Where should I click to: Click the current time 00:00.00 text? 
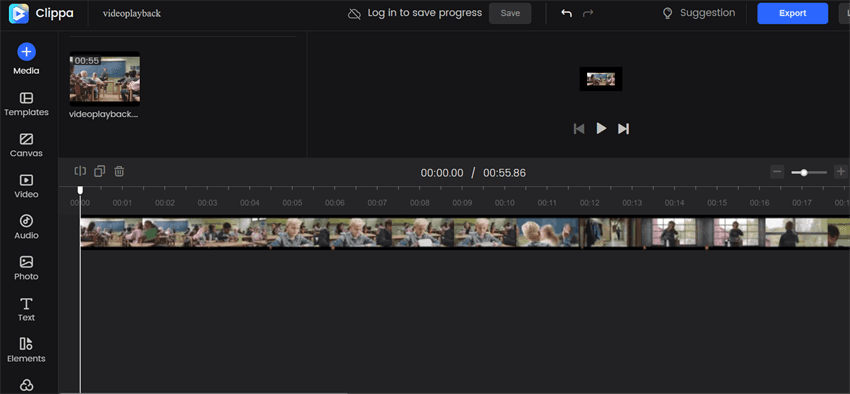click(442, 173)
